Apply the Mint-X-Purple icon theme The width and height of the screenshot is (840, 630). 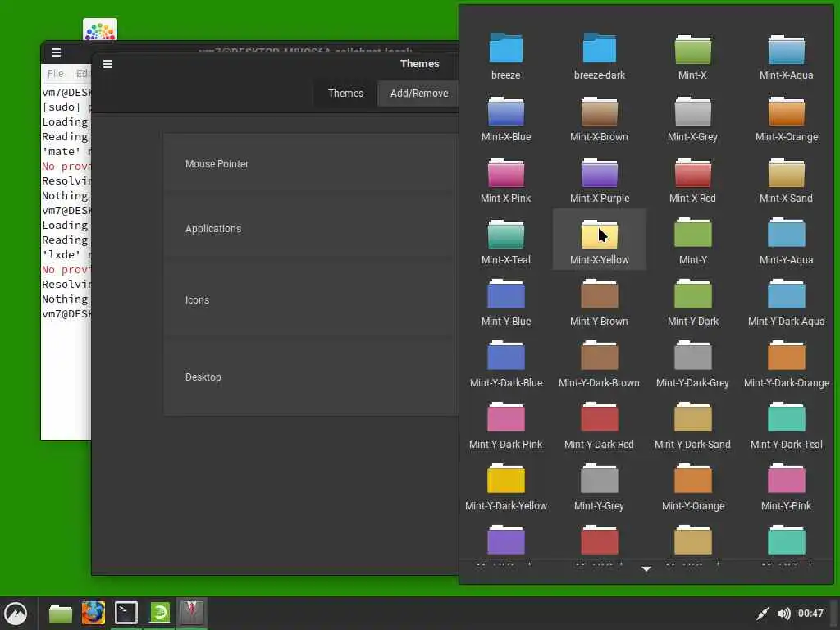click(599, 179)
